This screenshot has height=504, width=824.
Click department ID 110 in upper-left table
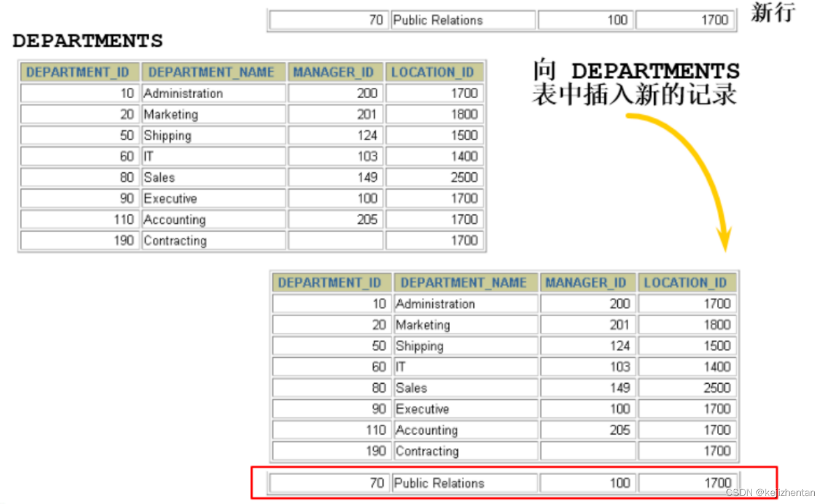[x=123, y=220]
